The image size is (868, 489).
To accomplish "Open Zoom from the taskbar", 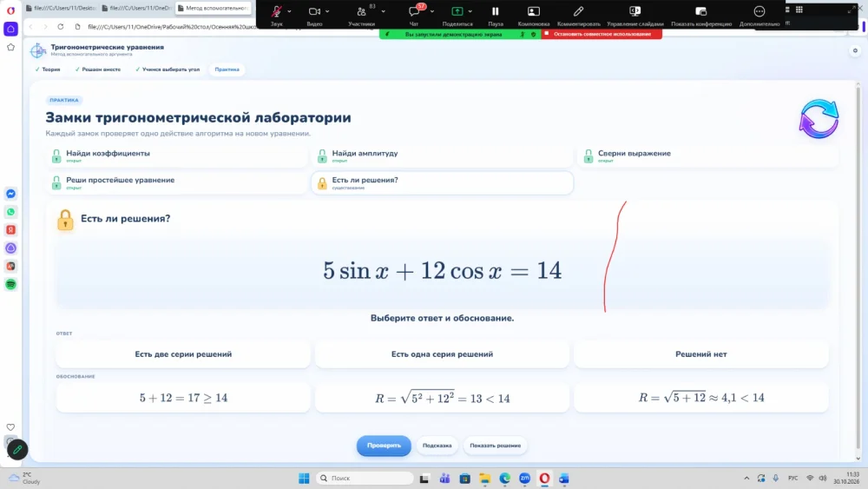I will [x=525, y=478].
